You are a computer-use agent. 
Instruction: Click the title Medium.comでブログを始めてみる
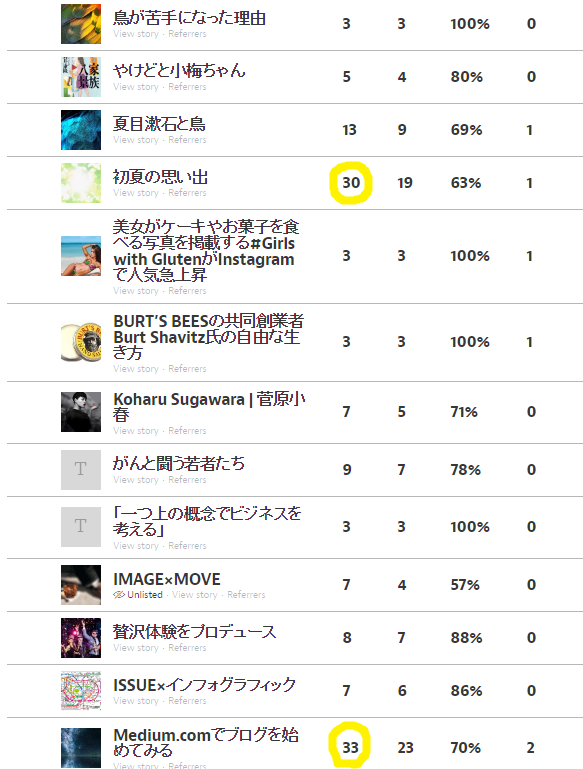[x=206, y=743]
